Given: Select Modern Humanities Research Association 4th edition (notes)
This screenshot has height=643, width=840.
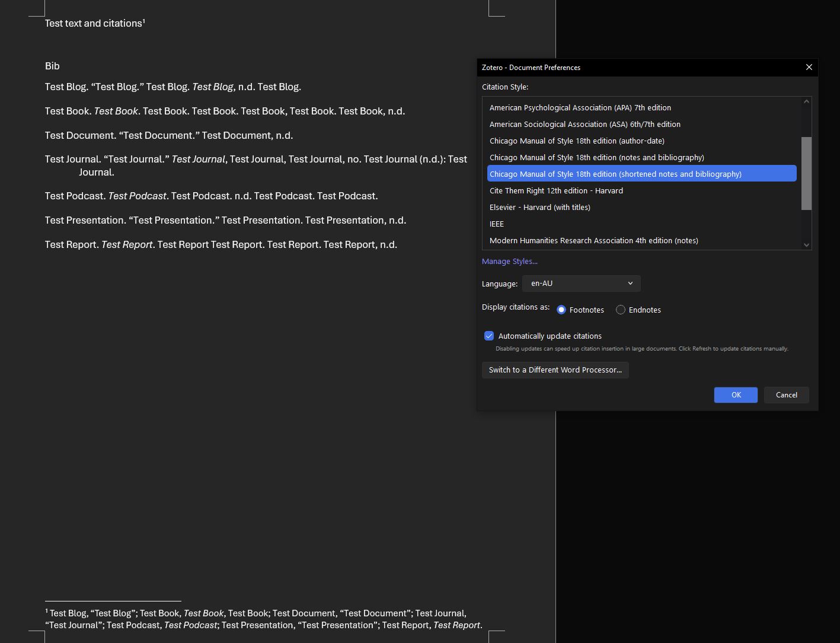Looking at the screenshot, I should pyautogui.click(x=641, y=240).
